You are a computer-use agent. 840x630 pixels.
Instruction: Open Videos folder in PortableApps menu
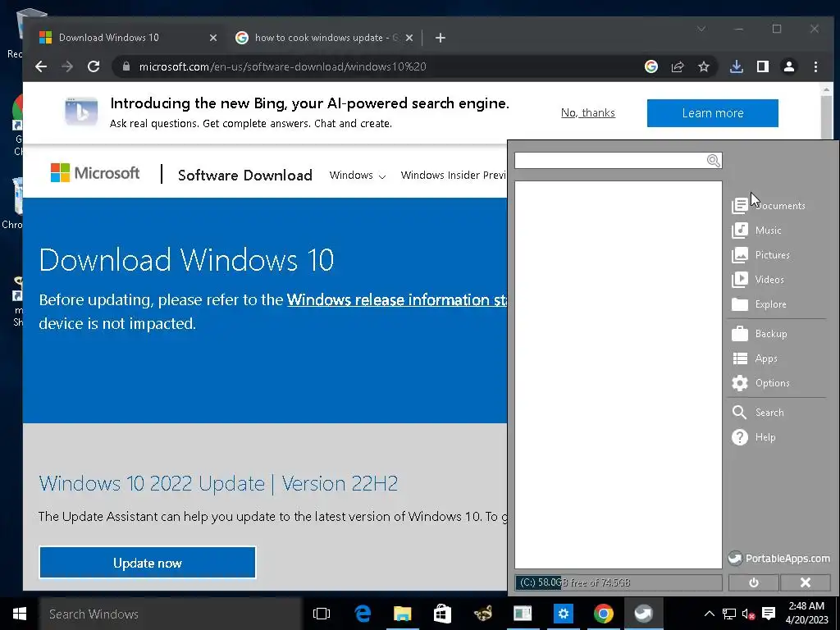[757, 280]
